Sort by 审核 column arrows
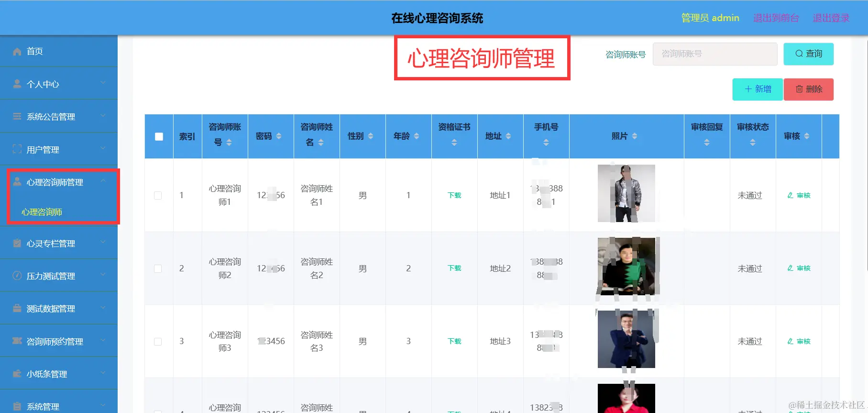 [x=807, y=136]
